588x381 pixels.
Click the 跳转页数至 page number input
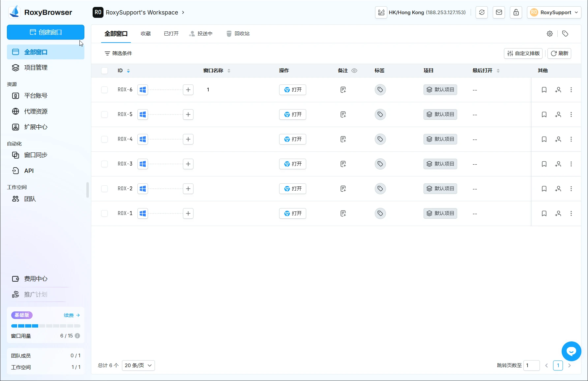point(531,365)
